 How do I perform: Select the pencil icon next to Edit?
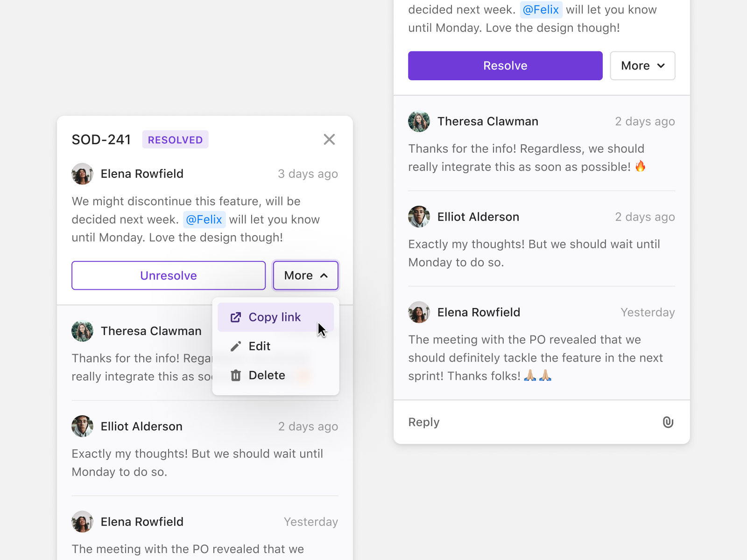point(235,346)
